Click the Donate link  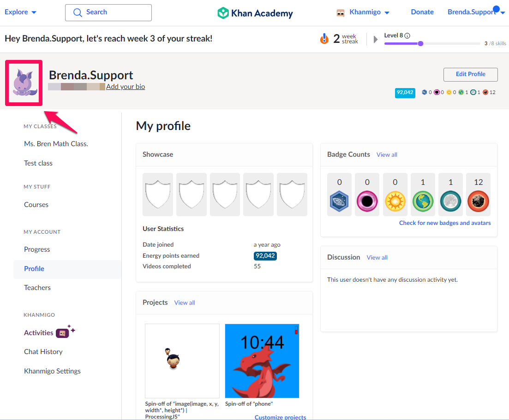pos(422,12)
